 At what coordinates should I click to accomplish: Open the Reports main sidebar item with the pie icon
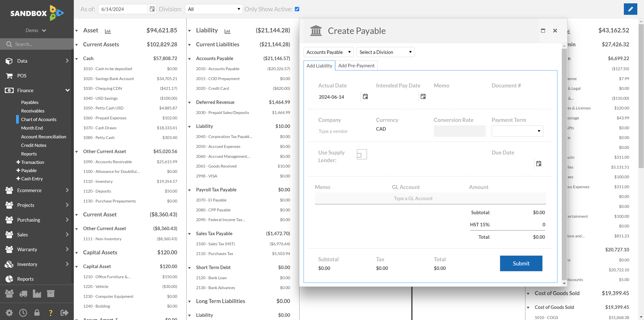point(37,279)
